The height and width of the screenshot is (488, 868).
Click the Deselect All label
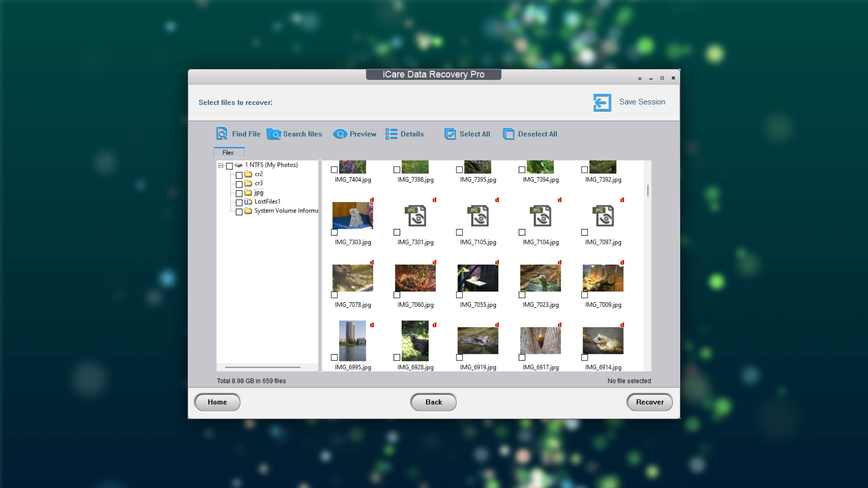click(537, 134)
